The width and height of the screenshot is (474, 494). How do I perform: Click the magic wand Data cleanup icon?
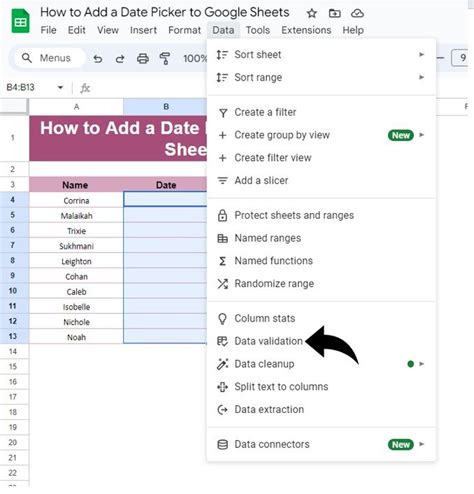[x=222, y=364]
